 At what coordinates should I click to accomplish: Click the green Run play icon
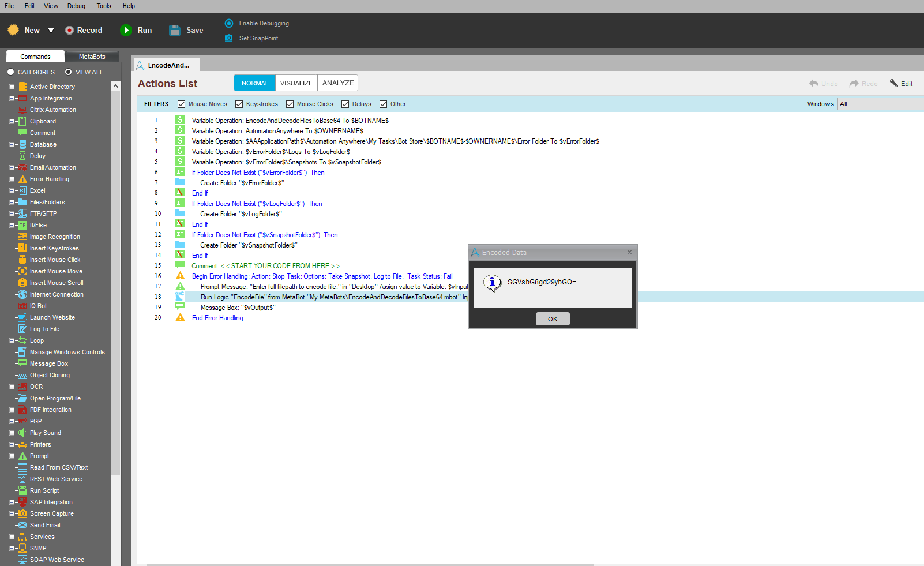126,30
